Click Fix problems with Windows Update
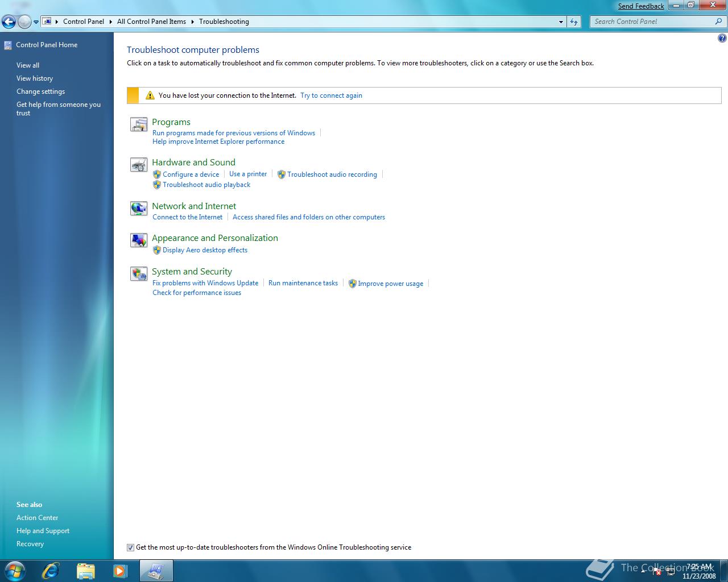 [205, 283]
